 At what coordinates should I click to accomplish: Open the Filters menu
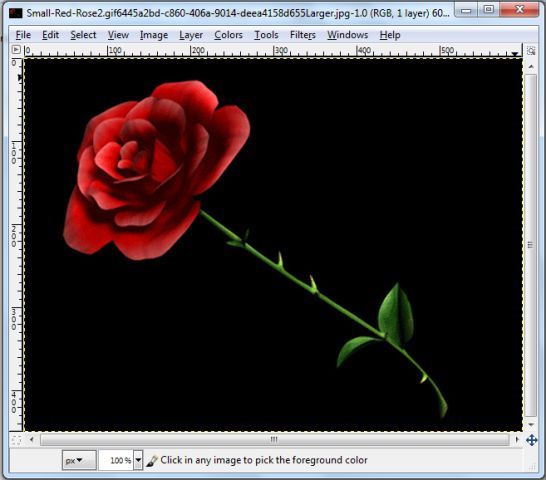pyautogui.click(x=303, y=35)
